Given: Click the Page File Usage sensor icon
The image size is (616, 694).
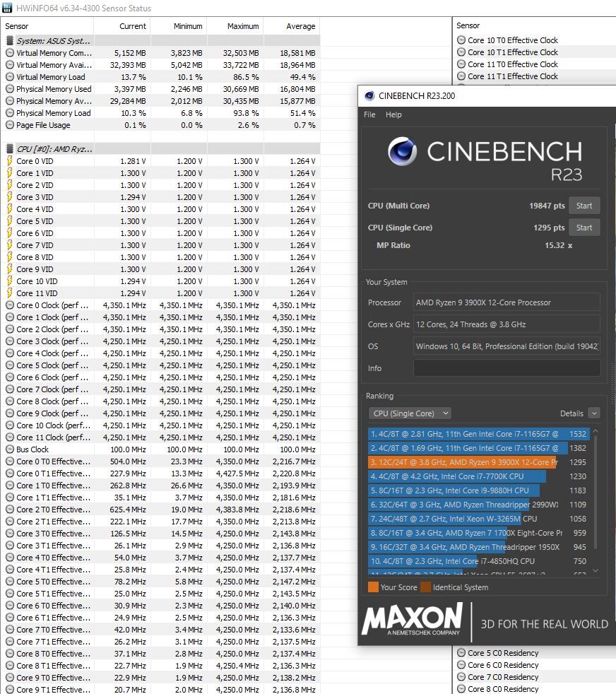Looking at the screenshot, I should coord(10,125).
